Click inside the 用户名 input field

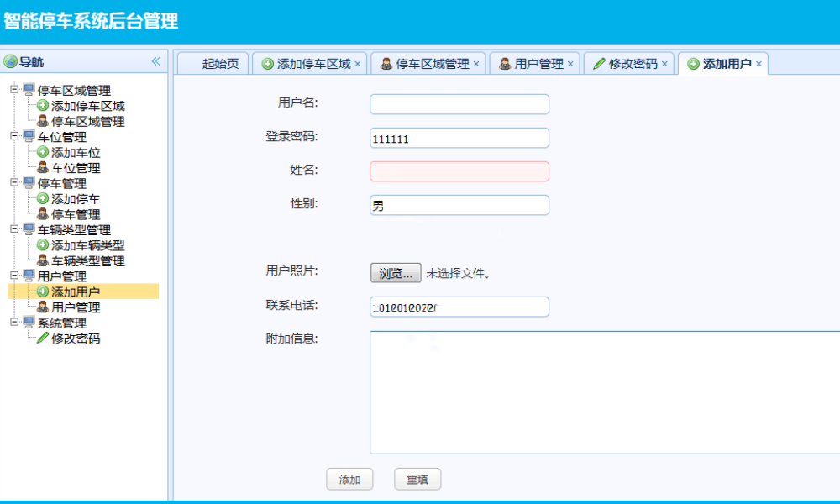point(459,103)
